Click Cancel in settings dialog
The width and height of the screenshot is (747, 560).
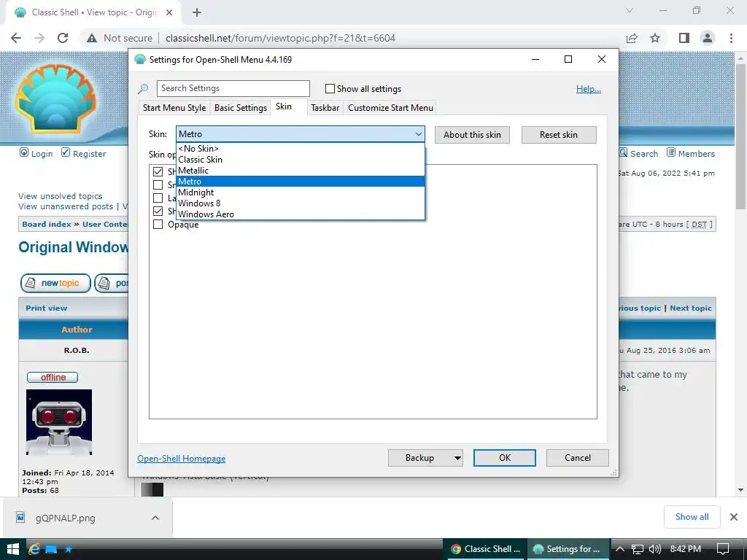tap(578, 458)
